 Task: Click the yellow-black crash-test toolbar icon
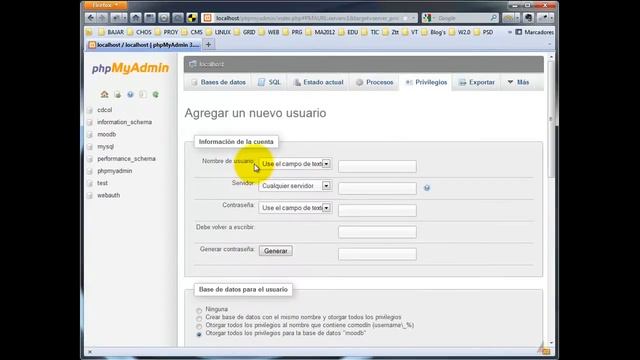point(192,18)
